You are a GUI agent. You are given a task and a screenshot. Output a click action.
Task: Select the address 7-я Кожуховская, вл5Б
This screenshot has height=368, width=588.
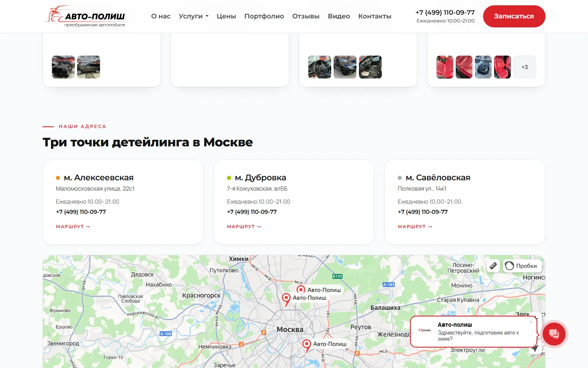257,189
